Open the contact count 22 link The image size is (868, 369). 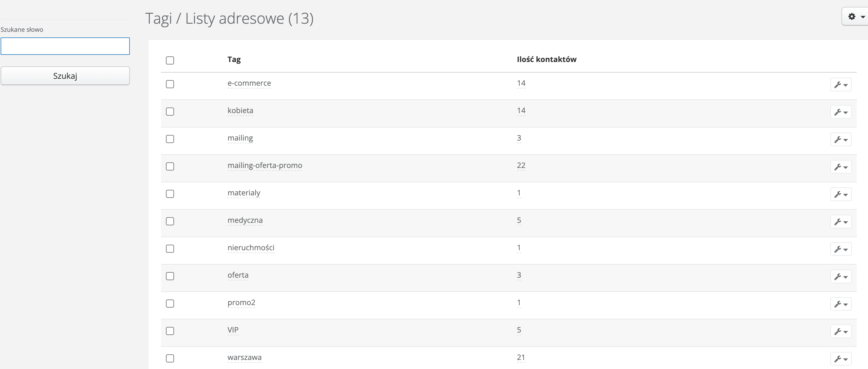click(521, 165)
